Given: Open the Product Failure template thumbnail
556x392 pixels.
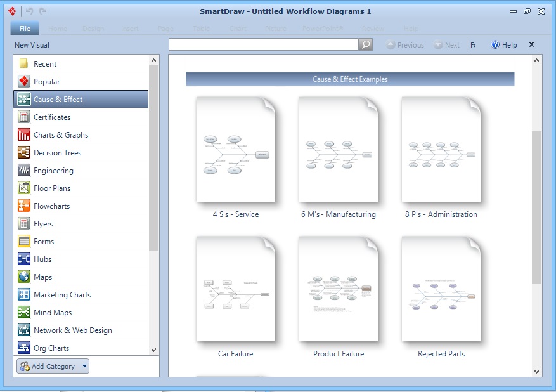Looking at the screenshot, I should [339, 289].
